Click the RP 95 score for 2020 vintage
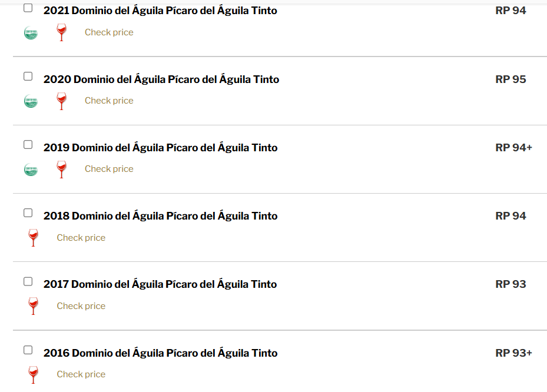Image resolution: width=547 pixels, height=392 pixels. [510, 79]
